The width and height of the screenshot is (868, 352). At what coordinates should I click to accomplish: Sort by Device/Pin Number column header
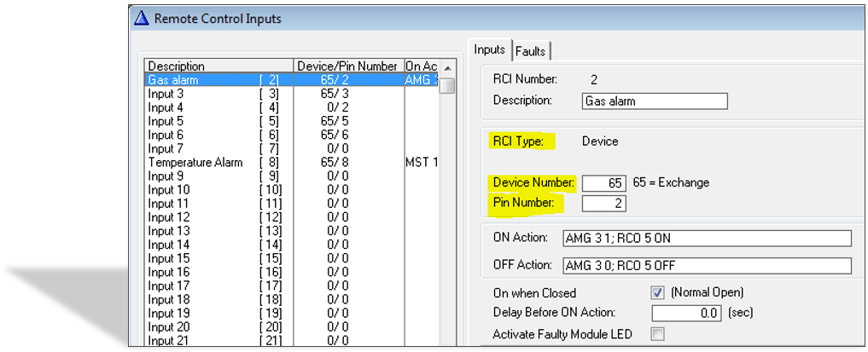(x=347, y=66)
